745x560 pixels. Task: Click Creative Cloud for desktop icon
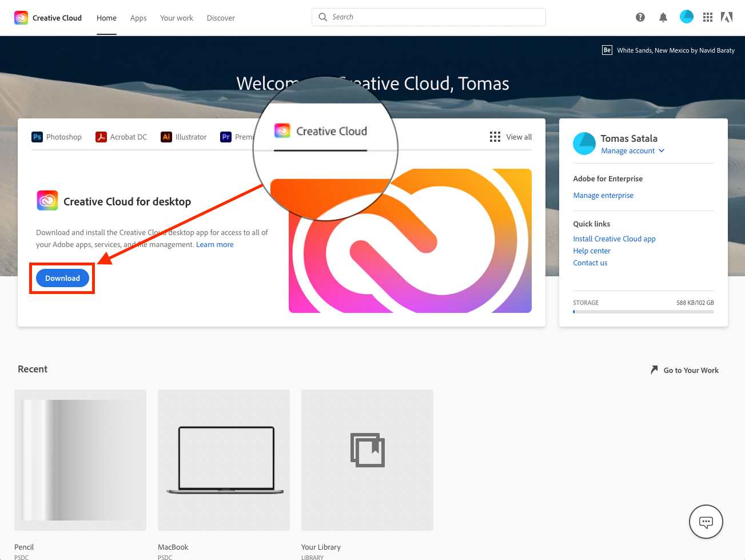(x=47, y=201)
